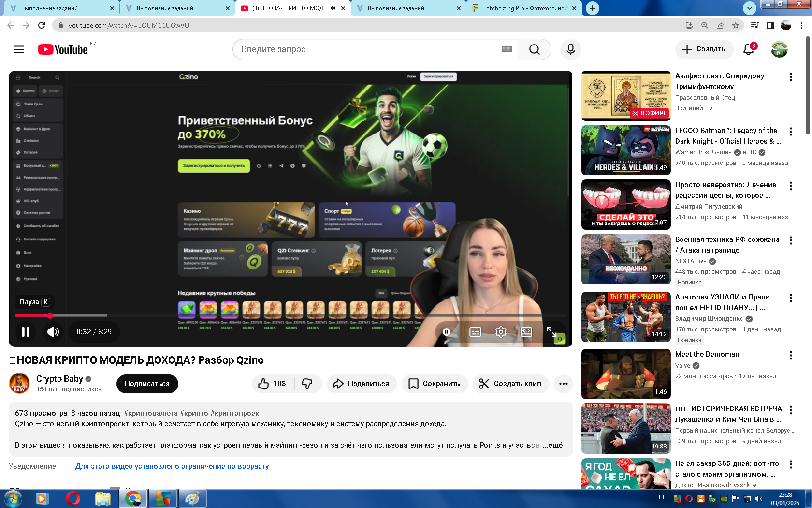
Task: Switch to the Fotohosting.Pro tab
Action: coord(524,8)
